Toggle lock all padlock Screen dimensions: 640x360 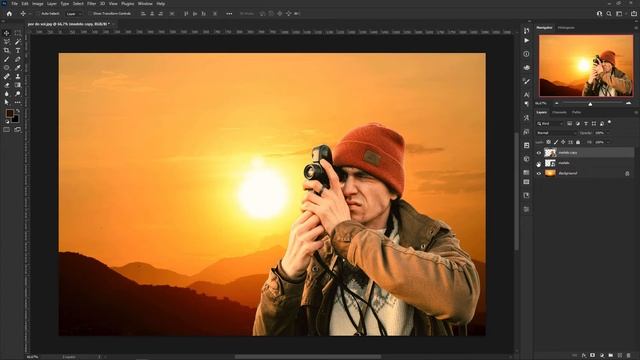578,142
